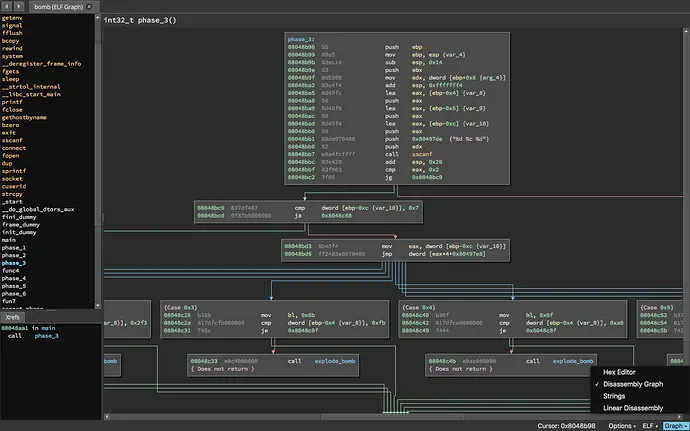Select __do_global_dtors_aux in function list

[x=38, y=209]
